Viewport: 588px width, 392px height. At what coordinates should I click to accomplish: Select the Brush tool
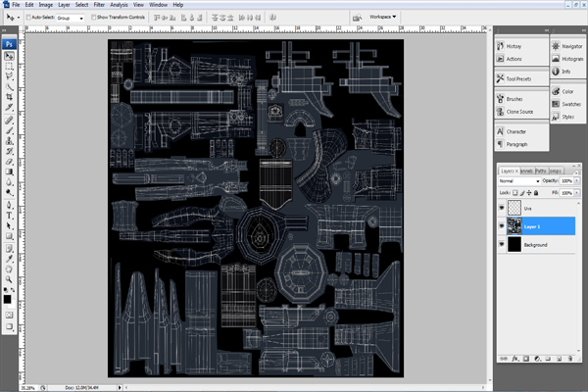pos(10,130)
